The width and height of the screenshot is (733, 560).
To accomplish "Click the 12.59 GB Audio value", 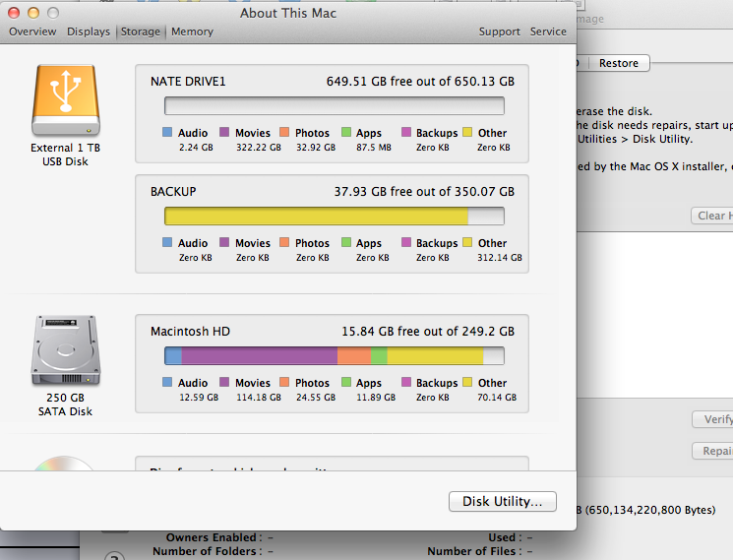I will click(x=199, y=398).
